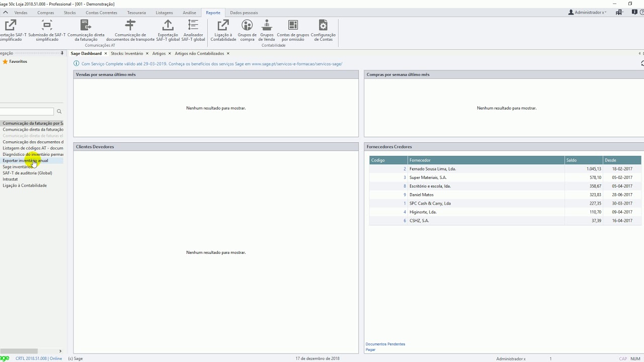Open Grupos de compra

click(x=247, y=31)
